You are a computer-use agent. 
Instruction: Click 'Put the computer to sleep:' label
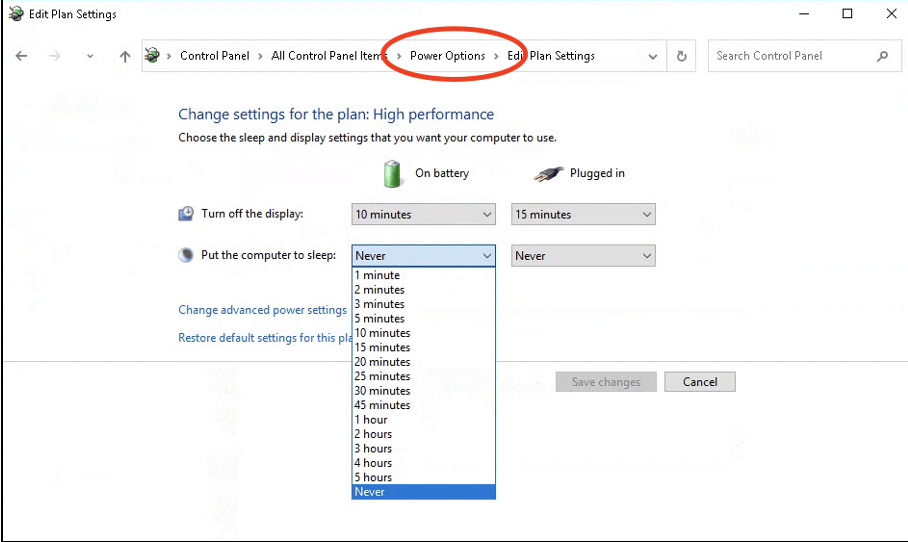[268, 255]
